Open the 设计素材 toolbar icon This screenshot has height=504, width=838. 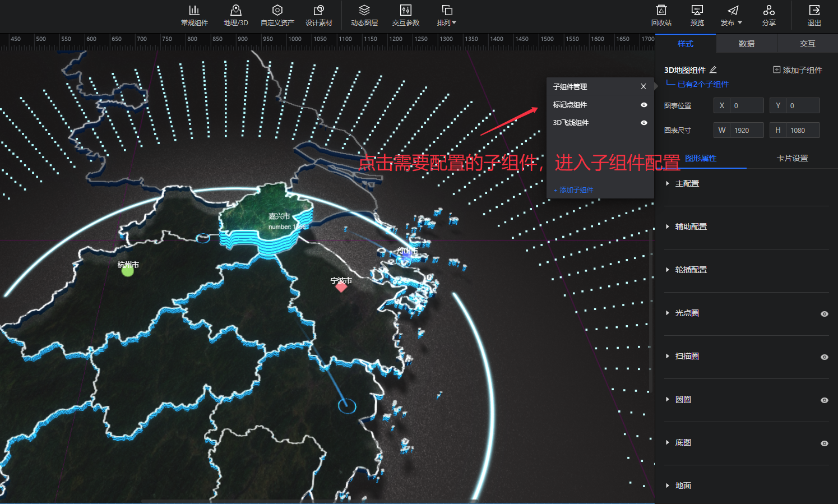(x=318, y=11)
